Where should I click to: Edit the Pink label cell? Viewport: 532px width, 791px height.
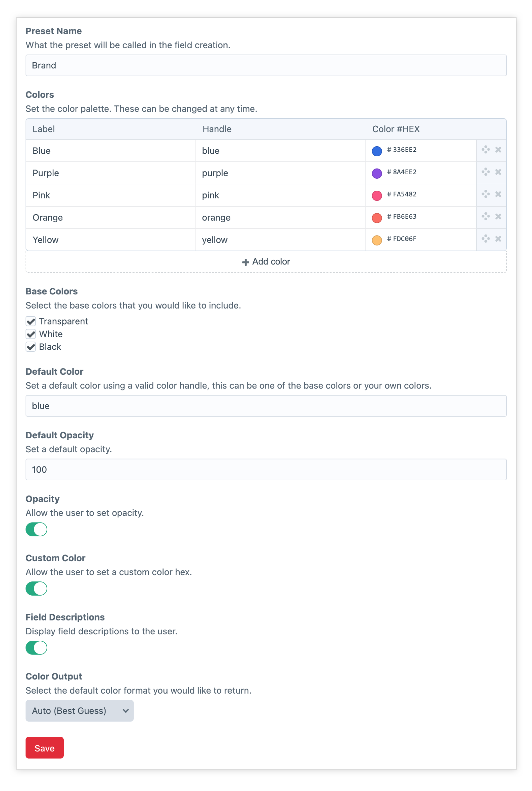(x=111, y=195)
